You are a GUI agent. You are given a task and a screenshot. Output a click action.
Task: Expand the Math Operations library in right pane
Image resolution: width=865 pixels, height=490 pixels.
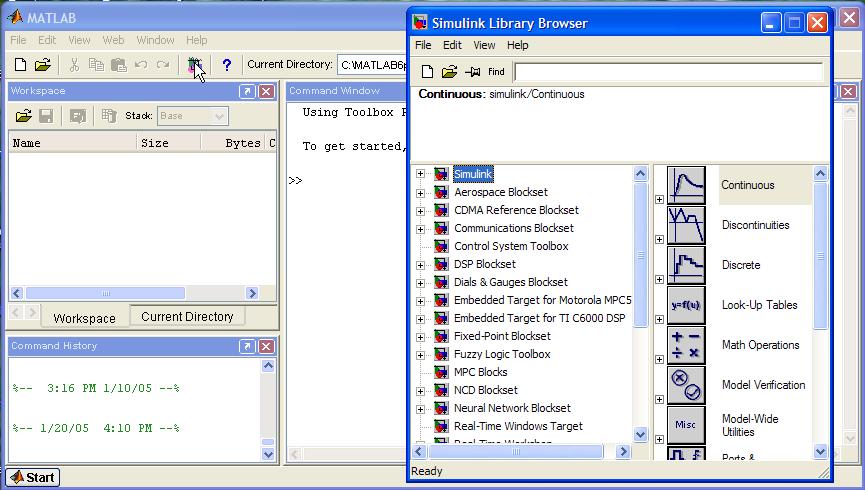(659, 359)
